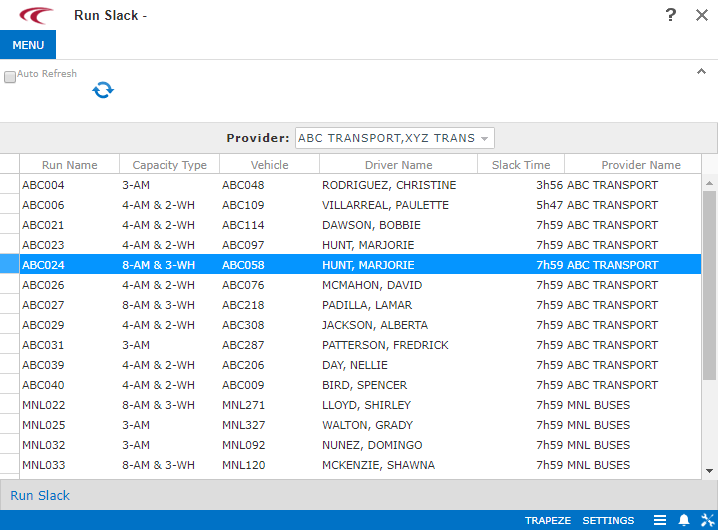Select run MNL033
This screenshot has height=530, width=718.
click(x=44, y=465)
